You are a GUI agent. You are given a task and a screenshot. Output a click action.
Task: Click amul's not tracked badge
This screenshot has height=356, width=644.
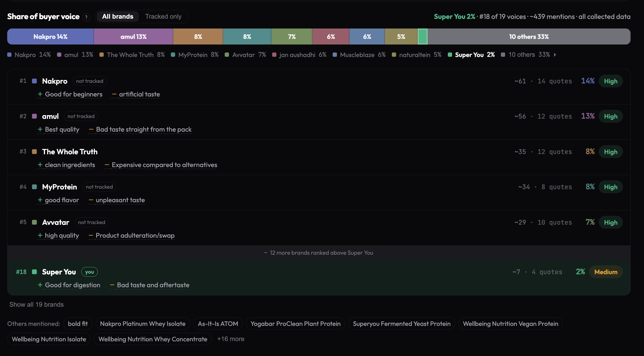pyautogui.click(x=81, y=116)
